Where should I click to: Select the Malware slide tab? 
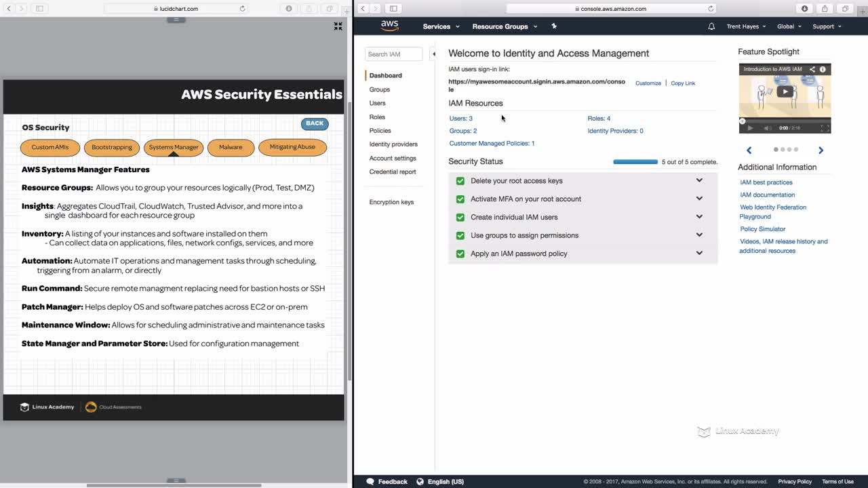click(231, 147)
